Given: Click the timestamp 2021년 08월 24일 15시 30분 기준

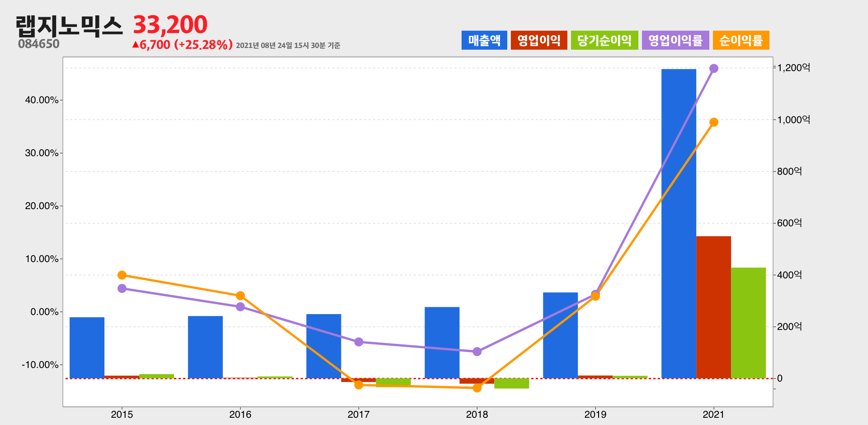Looking at the screenshot, I should pyautogui.click(x=288, y=45).
